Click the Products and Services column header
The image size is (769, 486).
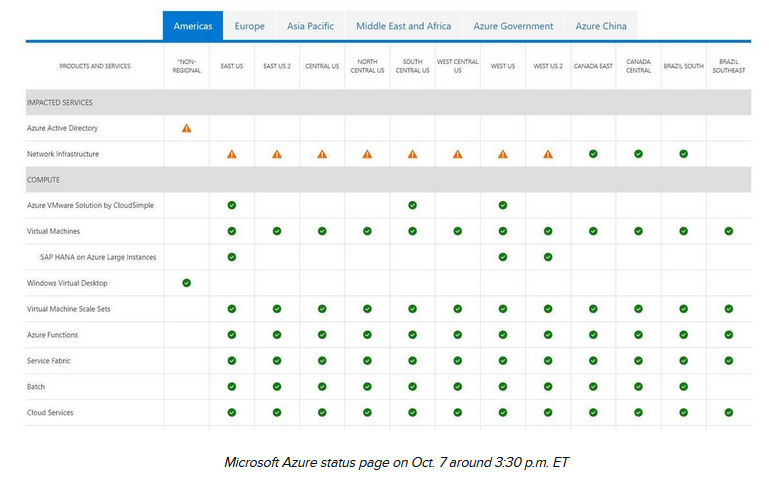click(95, 66)
